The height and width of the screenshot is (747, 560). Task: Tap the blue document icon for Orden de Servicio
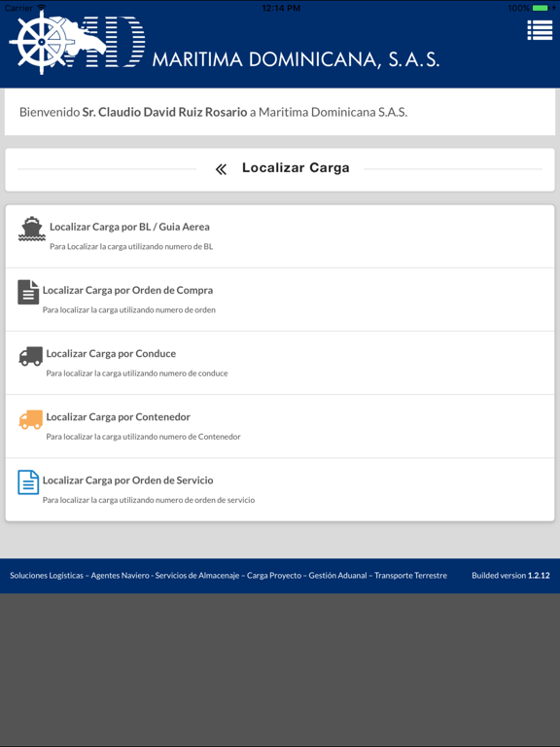coord(28,482)
